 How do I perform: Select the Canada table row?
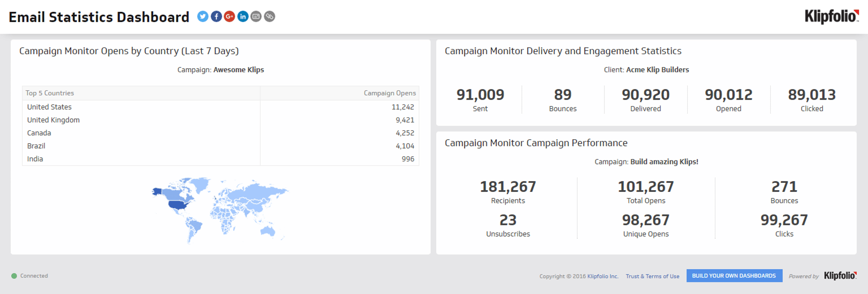(221, 133)
